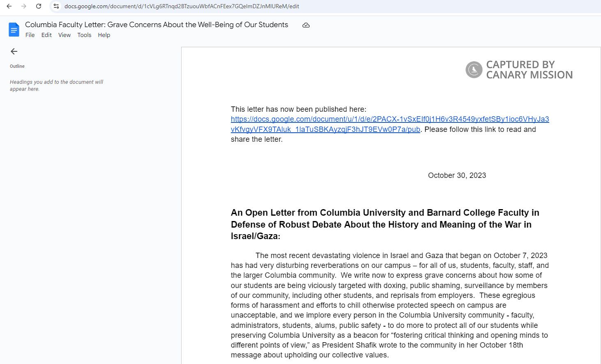The width and height of the screenshot is (601, 364).
Task: Open the Tools menu
Action: (x=84, y=35)
